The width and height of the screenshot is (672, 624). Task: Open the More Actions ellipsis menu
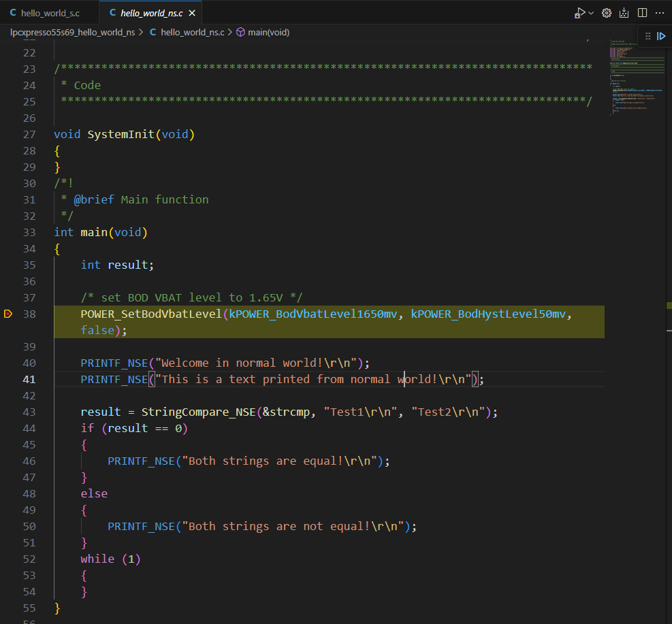(x=659, y=13)
